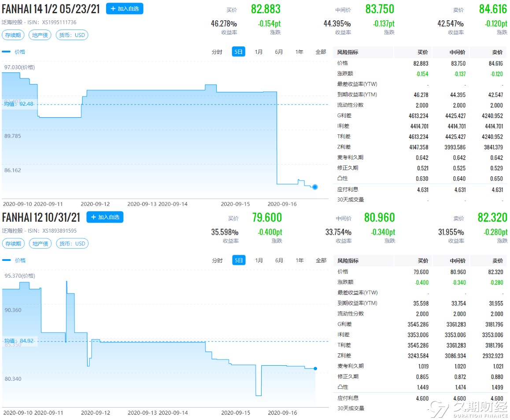This screenshot has height=420, width=510.
Task: Click 货币: USD tag under FANHAI 14 1/2
Action: coord(72,35)
